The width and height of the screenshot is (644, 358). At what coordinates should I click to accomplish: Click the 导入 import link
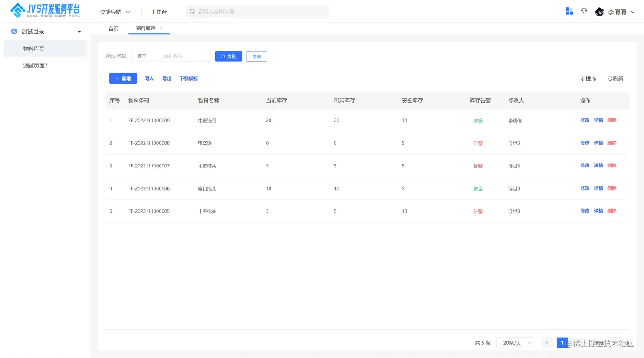coord(149,78)
